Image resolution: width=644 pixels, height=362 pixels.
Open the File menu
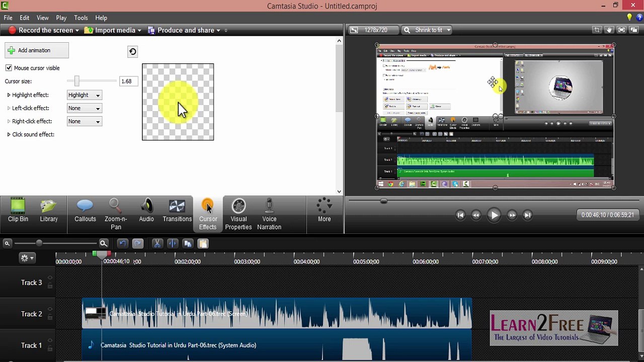tap(8, 18)
